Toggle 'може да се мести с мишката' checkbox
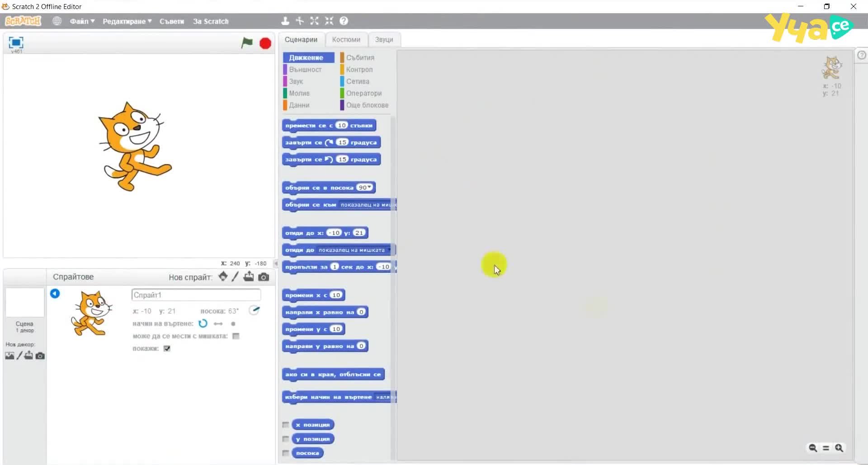The width and height of the screenshot is (868, 465). pos(236,336)
